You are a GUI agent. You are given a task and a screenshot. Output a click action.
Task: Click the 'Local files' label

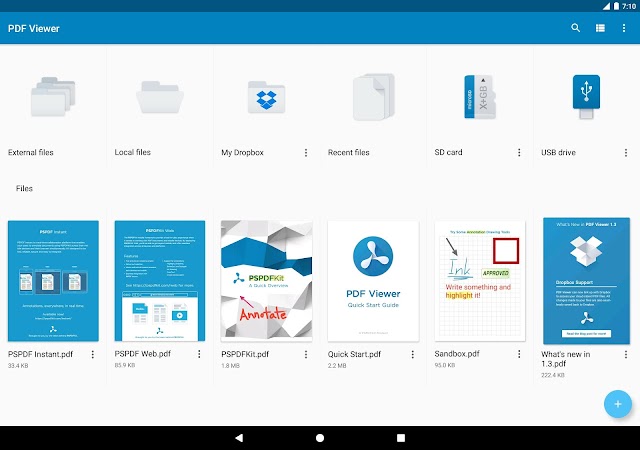133,152
